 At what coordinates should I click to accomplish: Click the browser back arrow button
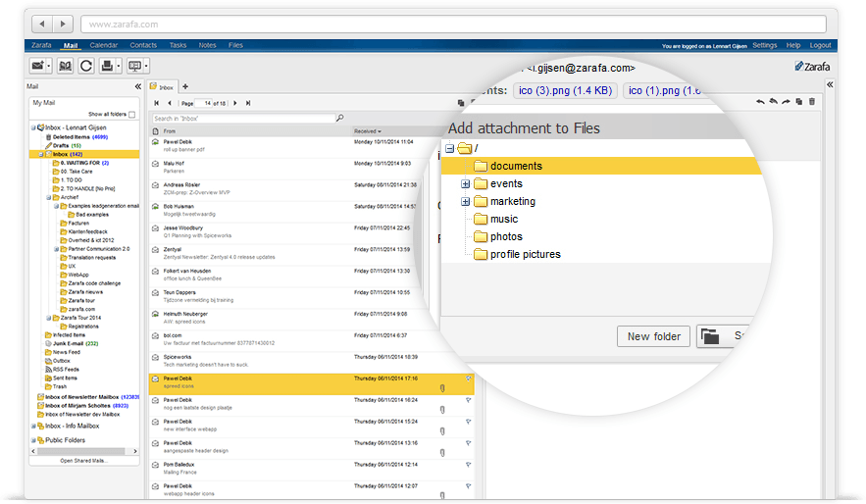click(x=42, y=24)
